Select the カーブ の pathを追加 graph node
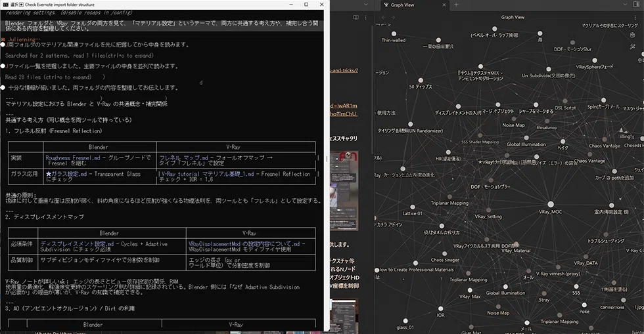The height and width of the screenshot is (334, 644). [x=614, y=171]
